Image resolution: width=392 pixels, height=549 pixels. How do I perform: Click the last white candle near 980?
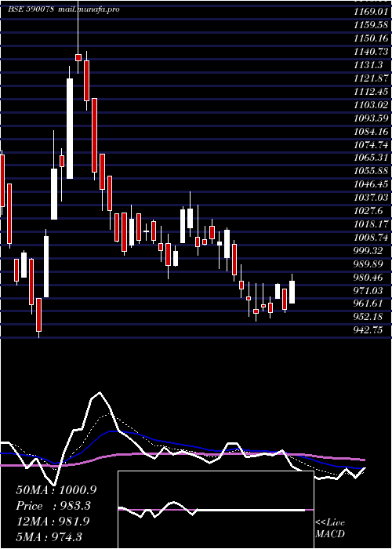pos(292,292)
